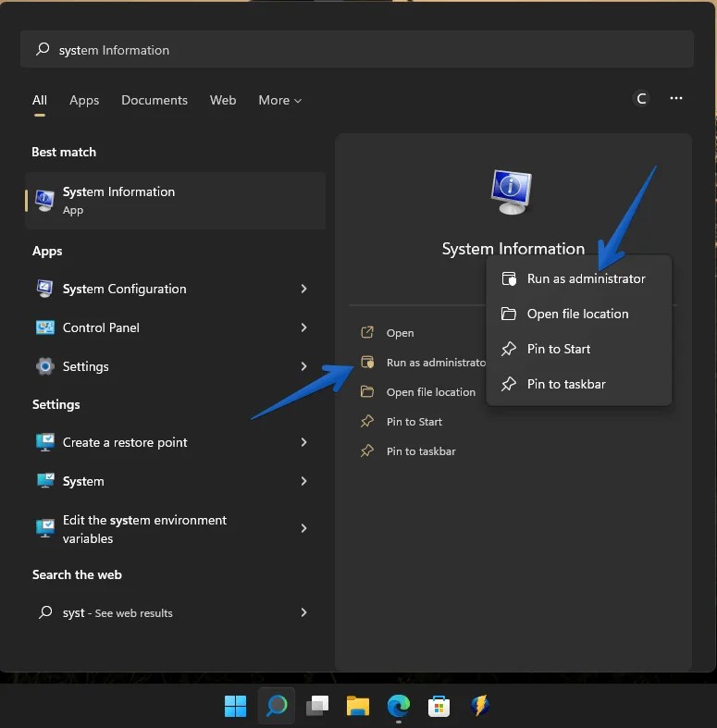The image size is (717, 728).
Task: Select the Create a restore point text
Action: click(125, 442)
